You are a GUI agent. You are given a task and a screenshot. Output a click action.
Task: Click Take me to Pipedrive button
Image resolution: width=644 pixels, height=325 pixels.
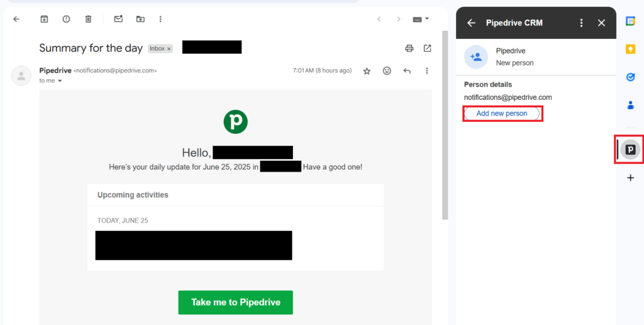[235, 302]
